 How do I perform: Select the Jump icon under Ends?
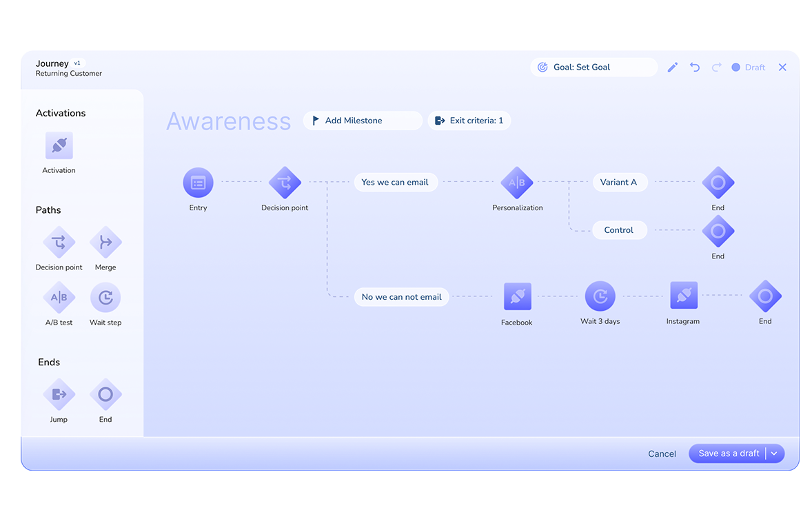click(59, 394)
